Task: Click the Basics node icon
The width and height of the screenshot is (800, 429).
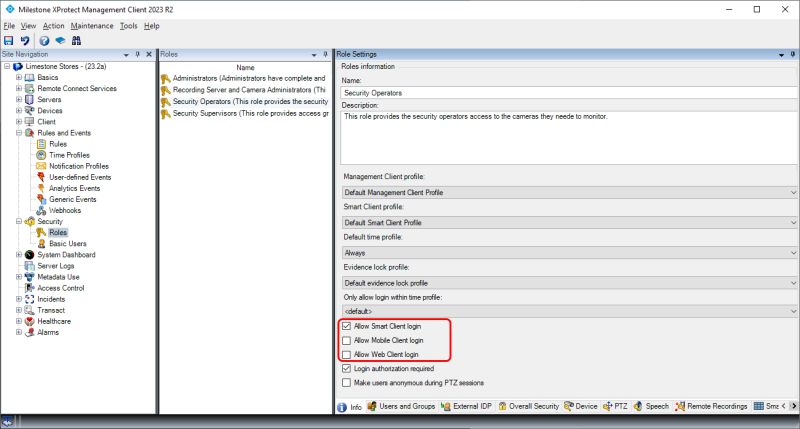Action: (x=30, y=78)
